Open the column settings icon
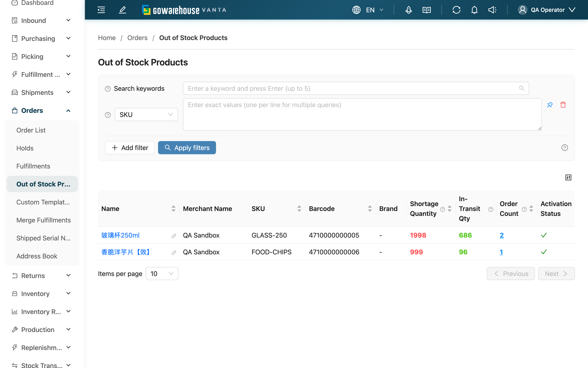Viewport: 588px width, 368px height. [568, 177]
